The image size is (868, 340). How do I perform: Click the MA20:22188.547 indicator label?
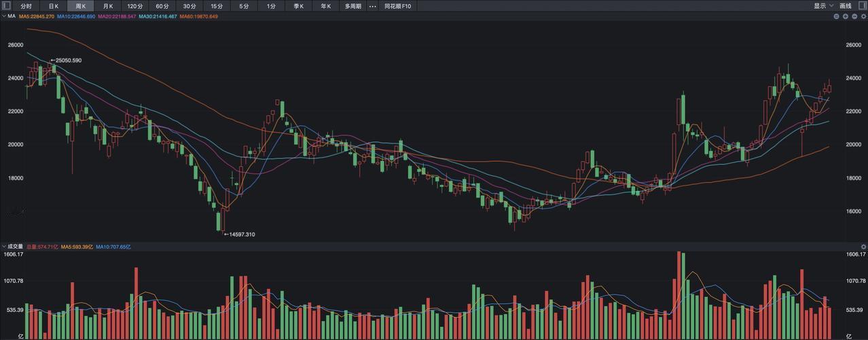(x=117, y=16)
